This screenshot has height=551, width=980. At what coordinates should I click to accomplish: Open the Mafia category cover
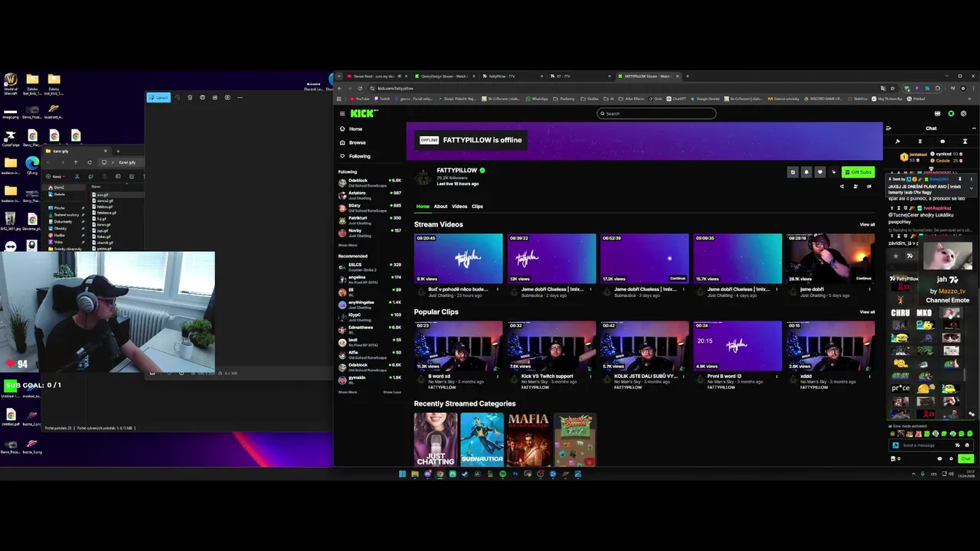pos(528,439)
